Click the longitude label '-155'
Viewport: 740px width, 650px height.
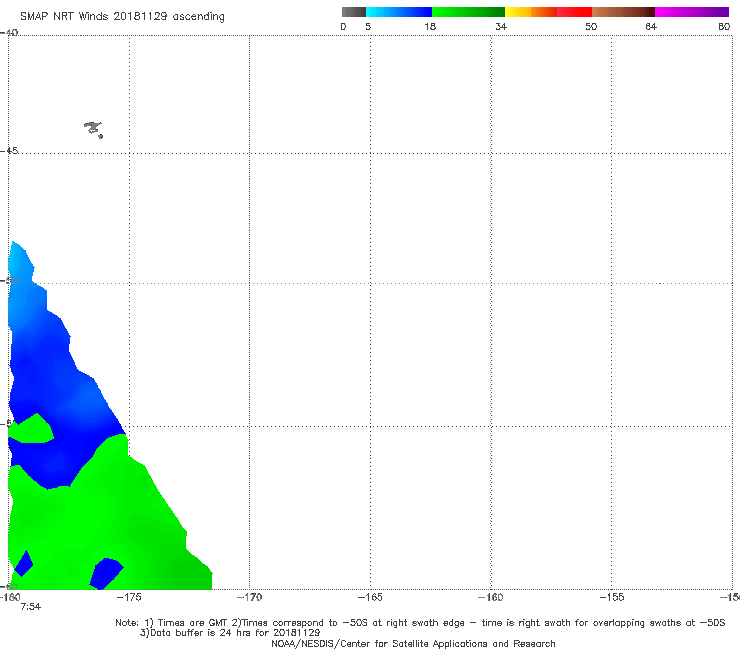(612, 597)
